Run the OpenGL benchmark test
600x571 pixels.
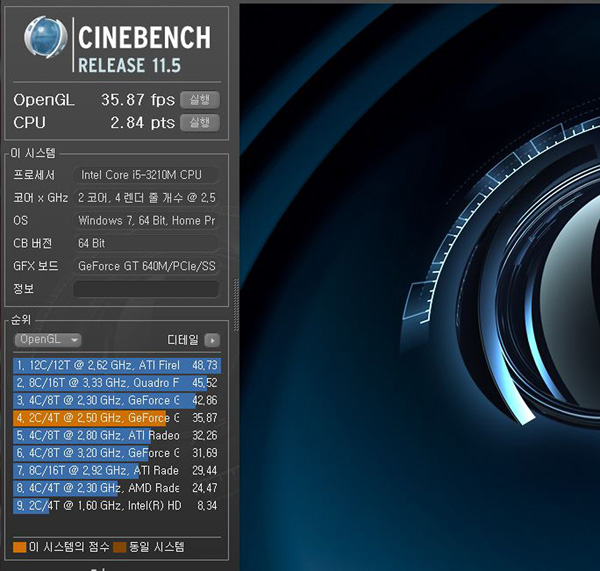pos(200,100)
